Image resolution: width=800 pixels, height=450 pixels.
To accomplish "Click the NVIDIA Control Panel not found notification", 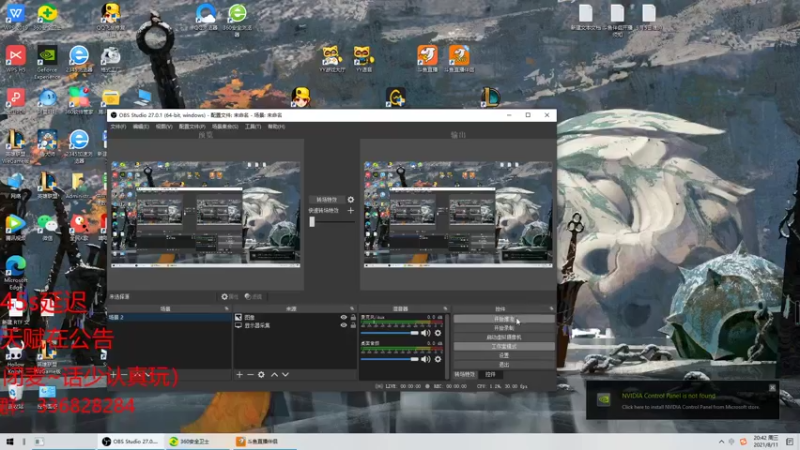I will [682, 401].
